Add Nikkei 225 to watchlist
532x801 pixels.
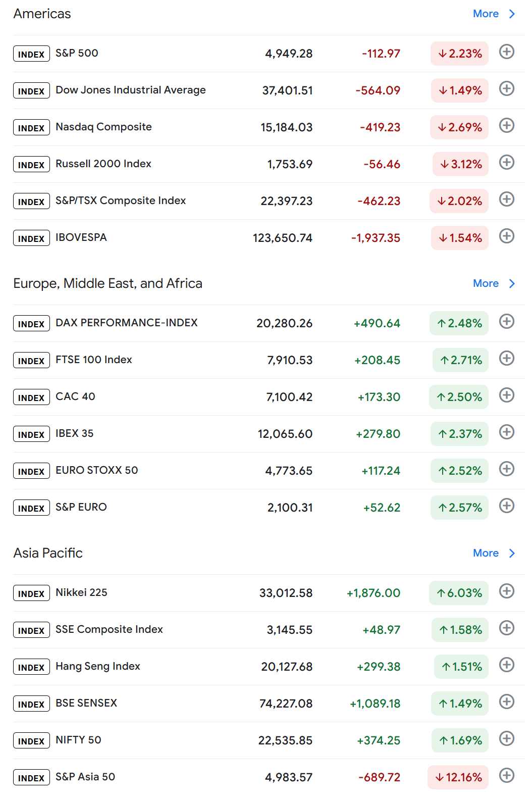[x=507, y=591]
